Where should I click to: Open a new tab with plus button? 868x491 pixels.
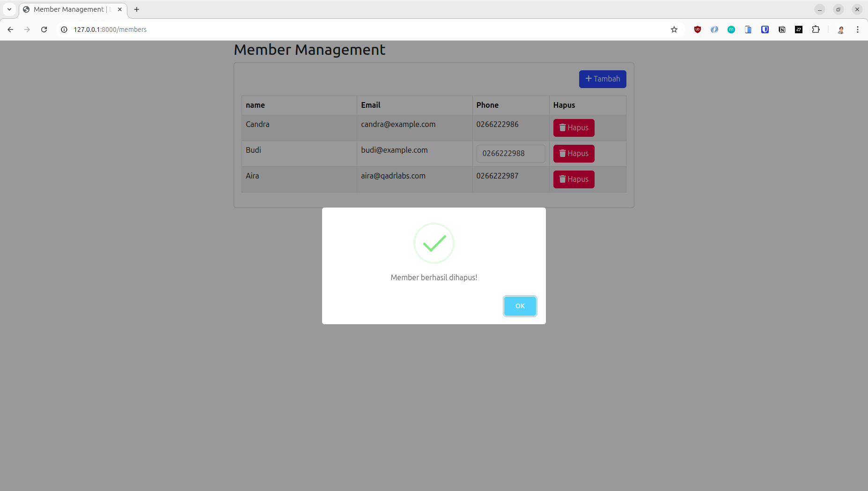137,9
